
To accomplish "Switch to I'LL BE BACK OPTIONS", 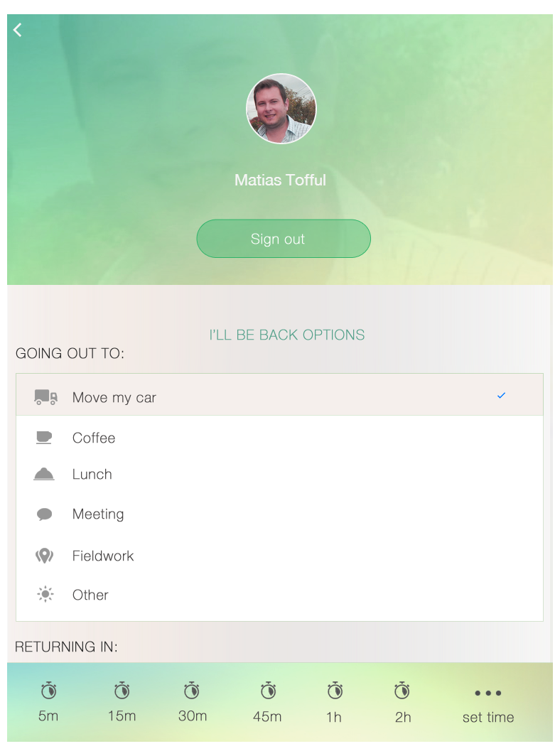I will coord(286,334).
